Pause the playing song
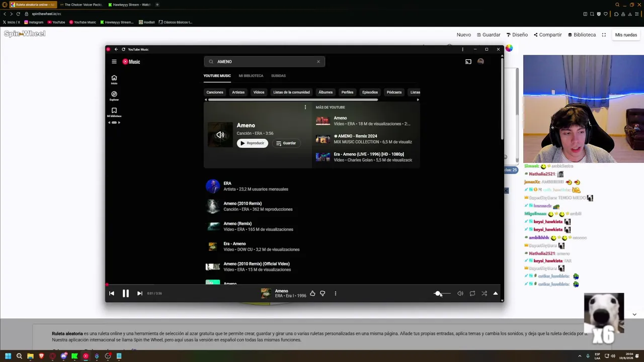The image size is (644, 362). tap(126, 294)
